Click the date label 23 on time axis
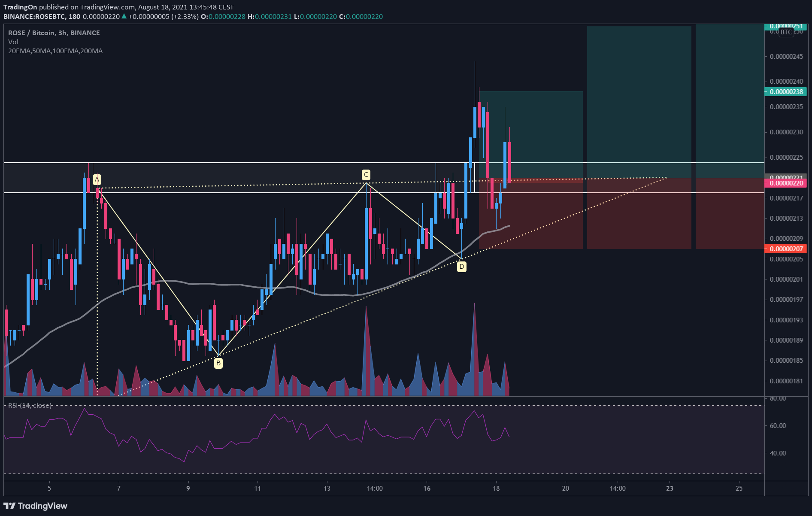 670,489
